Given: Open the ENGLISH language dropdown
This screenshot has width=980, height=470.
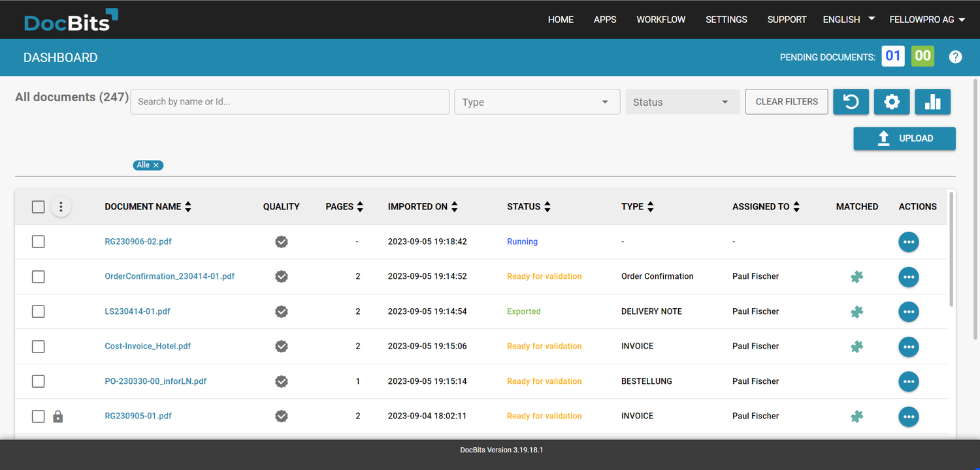Looking at the screenshot, I should [847, 20].
